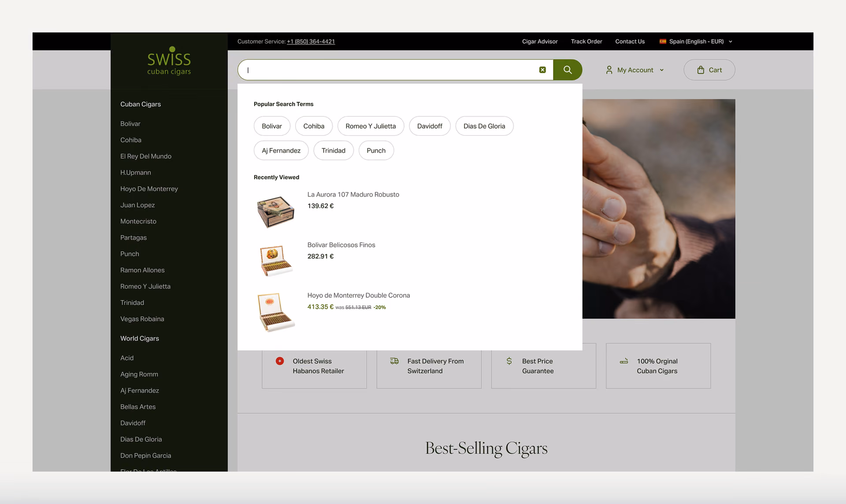The height and width of the screenshot is (504, 846).
Task: Click the 413.35 € sale price
Action: click(320, 307)
